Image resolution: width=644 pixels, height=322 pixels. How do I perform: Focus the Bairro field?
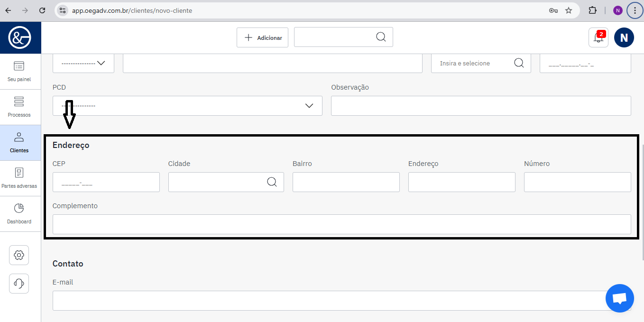pyautogui.click(x=346, y=182)
